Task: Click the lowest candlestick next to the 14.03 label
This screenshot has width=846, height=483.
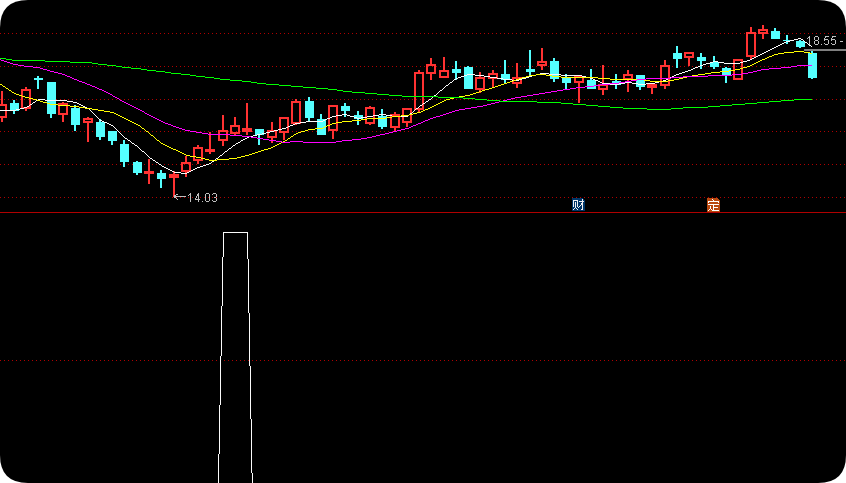Action: [x=174, y=185]
